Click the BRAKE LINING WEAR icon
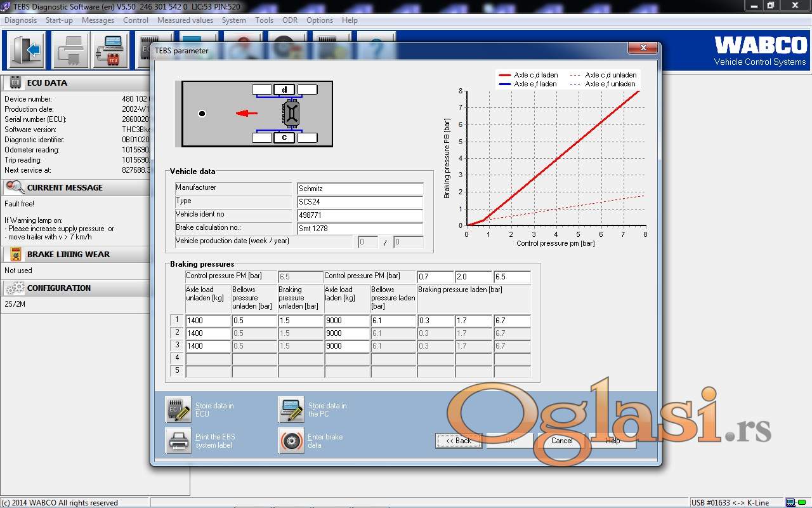The image size is (812, 508). 15,254
